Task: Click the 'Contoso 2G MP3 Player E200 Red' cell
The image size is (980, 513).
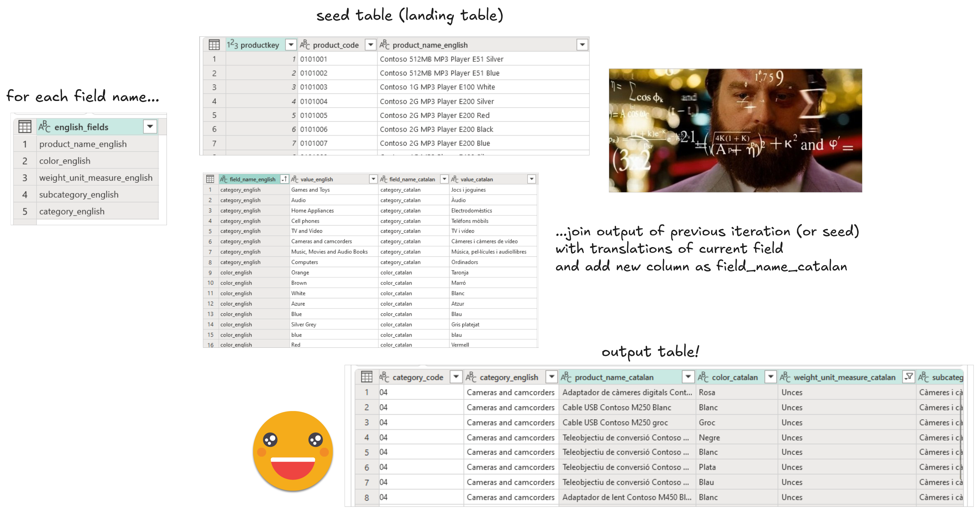Action: pyautogui.click(x=434, y=115)
